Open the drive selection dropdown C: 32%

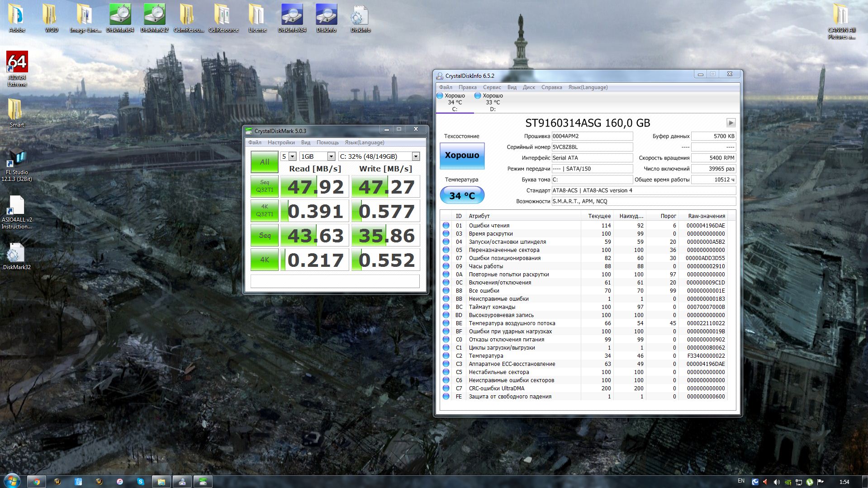coord(415,156)
